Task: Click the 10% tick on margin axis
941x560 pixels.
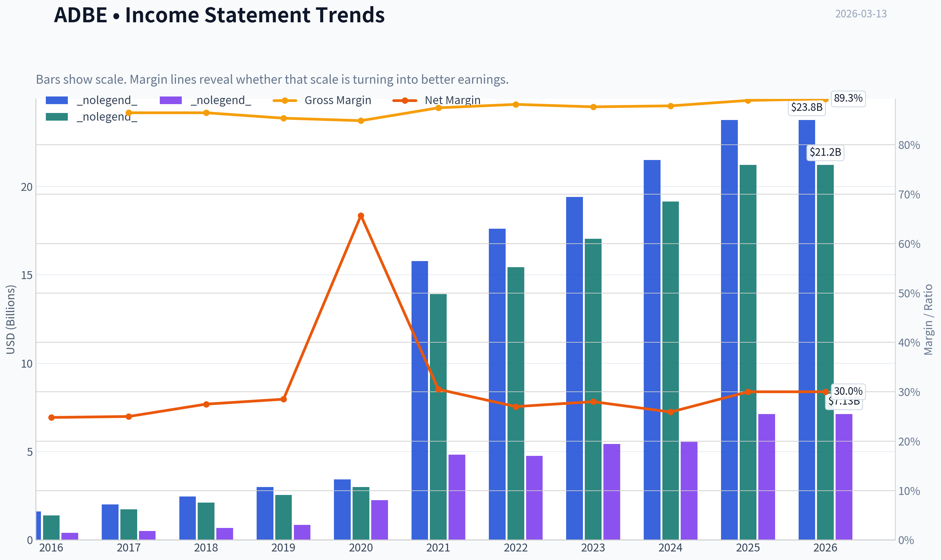Action: [909, 491]
